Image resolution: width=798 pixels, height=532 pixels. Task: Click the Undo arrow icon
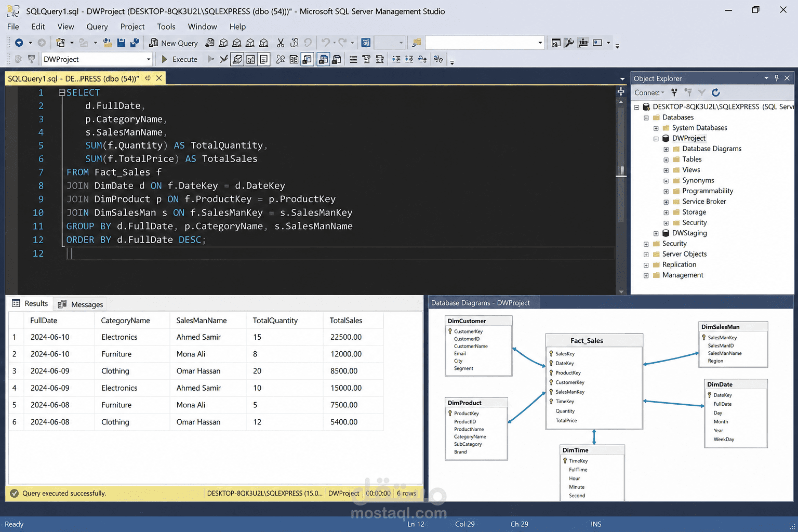click(x=326, y=43)
